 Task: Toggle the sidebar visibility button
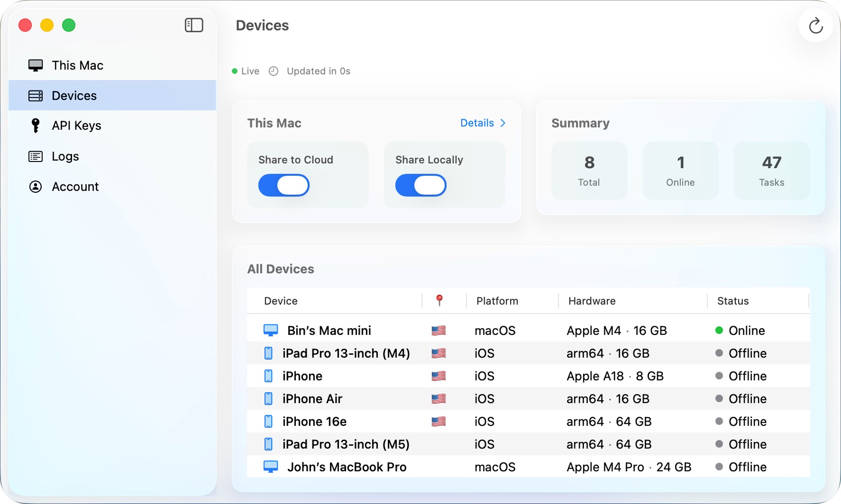(x=193, y=25)
